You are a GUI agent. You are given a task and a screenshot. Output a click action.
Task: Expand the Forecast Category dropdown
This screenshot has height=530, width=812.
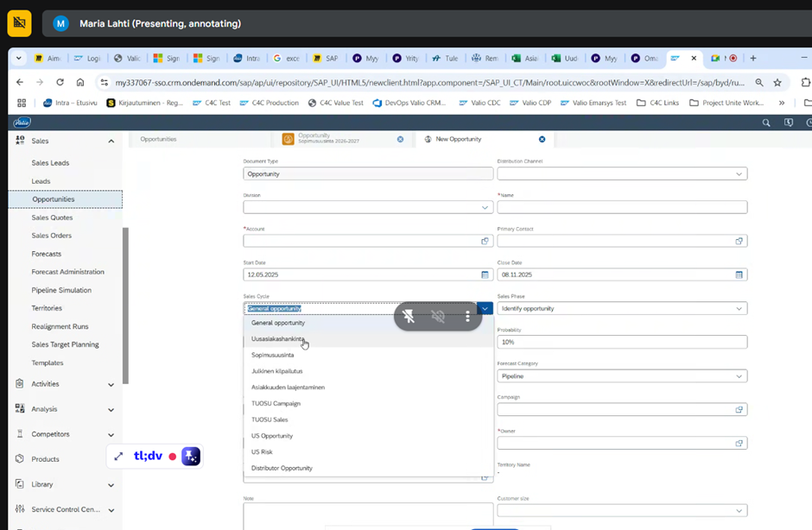pos(739,376)
